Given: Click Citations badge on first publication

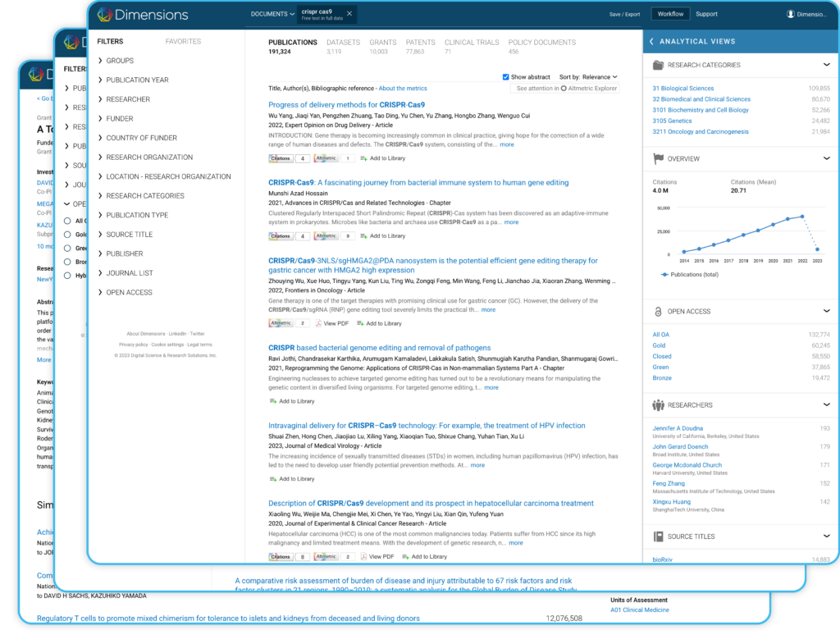Looking at the screenshot, I should pos(289,158).
